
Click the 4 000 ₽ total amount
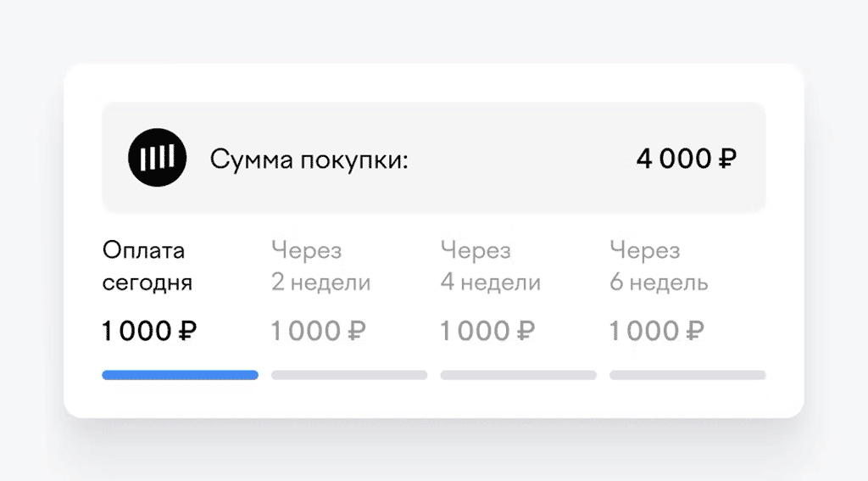[686, 159]
